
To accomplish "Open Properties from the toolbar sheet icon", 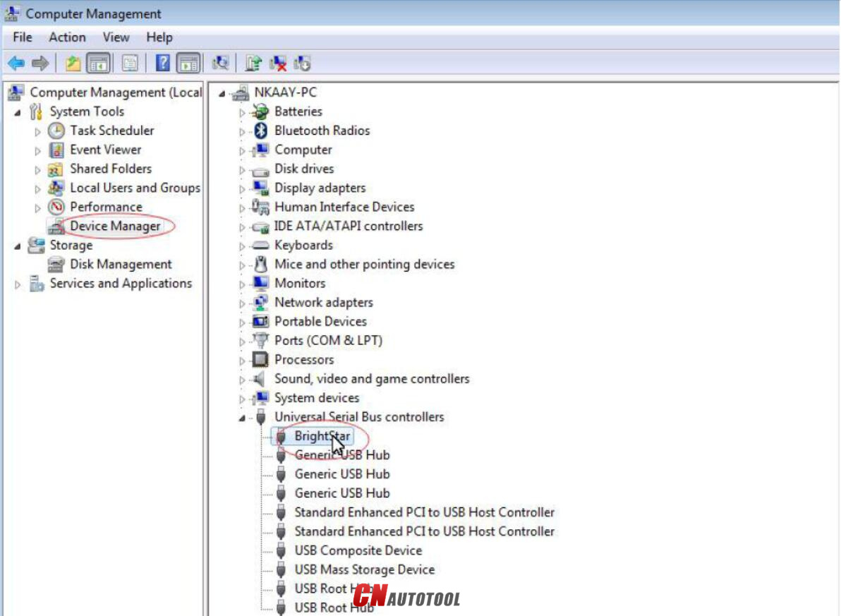I will (130, 64).
